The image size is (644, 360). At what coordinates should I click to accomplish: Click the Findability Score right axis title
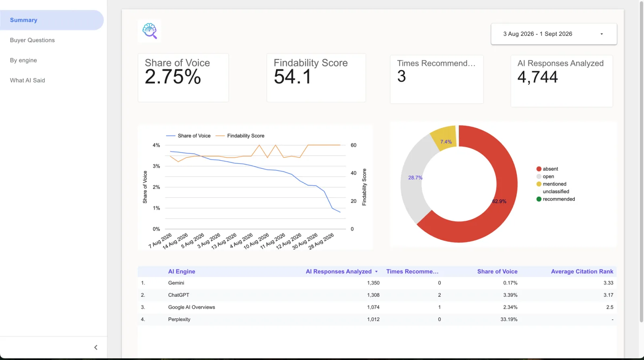(364, 187)
